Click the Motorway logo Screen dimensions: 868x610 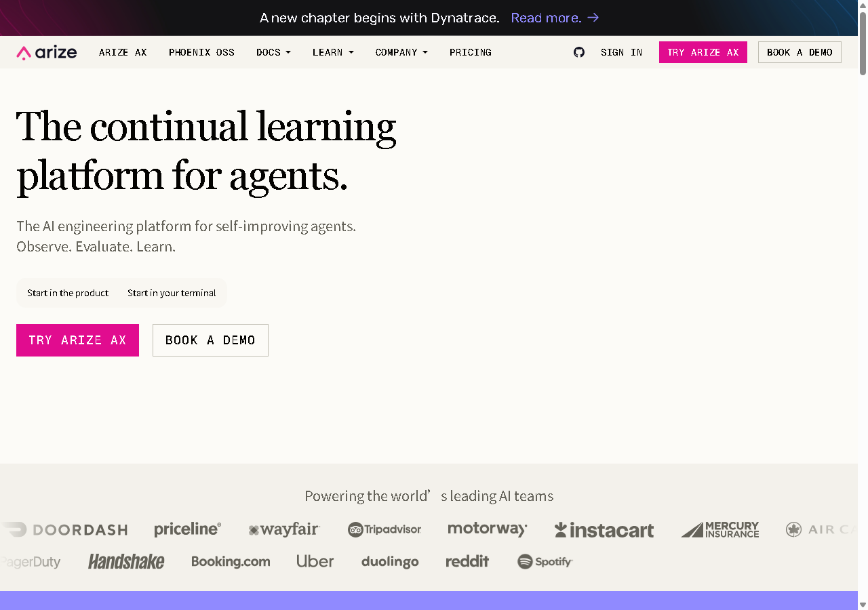(488, 529)
